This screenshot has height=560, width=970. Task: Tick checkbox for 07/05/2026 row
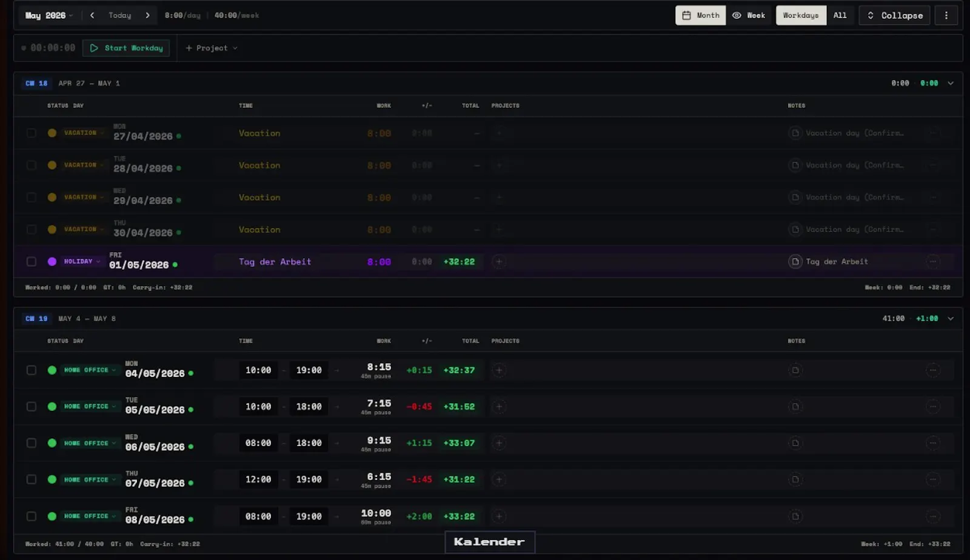(x=31, y=479)
